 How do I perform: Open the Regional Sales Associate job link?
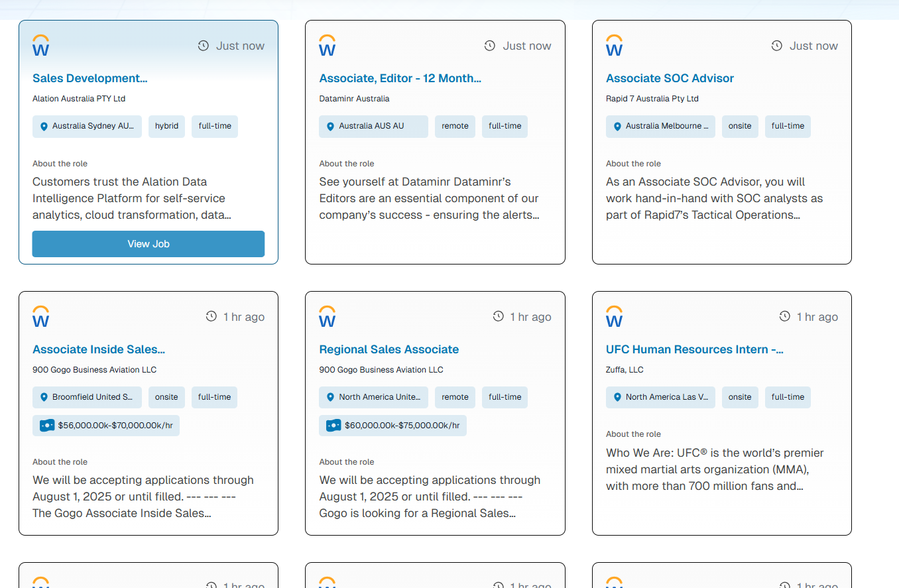[x=389, y=349]
